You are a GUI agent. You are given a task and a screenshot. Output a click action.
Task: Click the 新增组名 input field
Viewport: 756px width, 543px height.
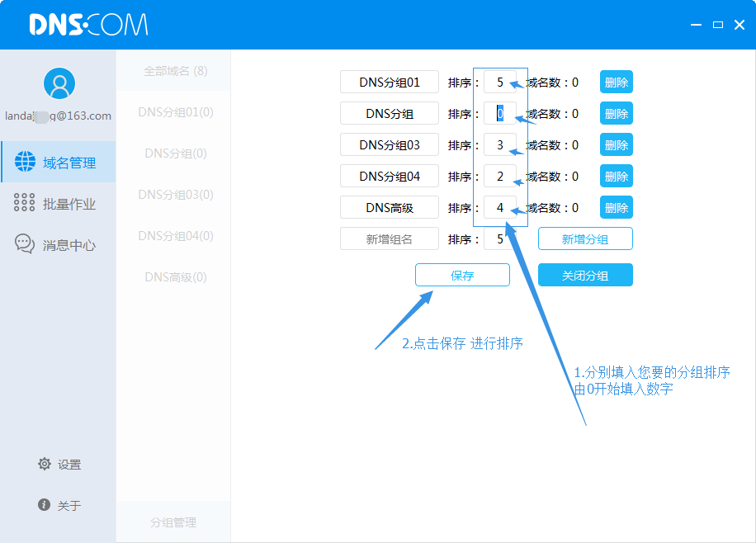tap(389, 239)
